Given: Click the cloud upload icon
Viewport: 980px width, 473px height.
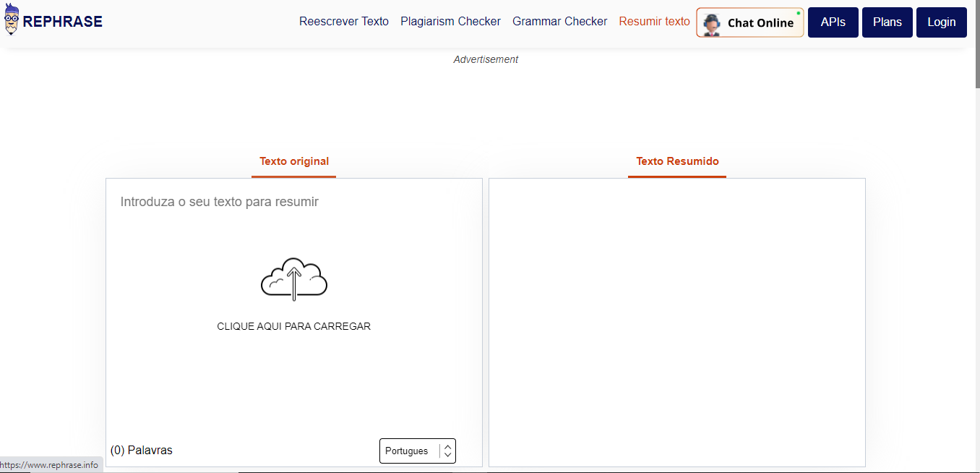Looking at the screenshot, I should [x=293, y=278].
